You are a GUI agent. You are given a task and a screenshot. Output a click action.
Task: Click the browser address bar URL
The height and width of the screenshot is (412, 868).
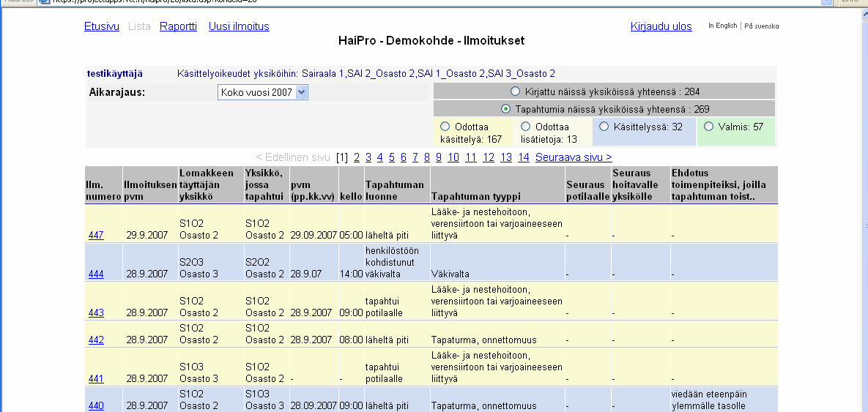click(x=431, y=1)
